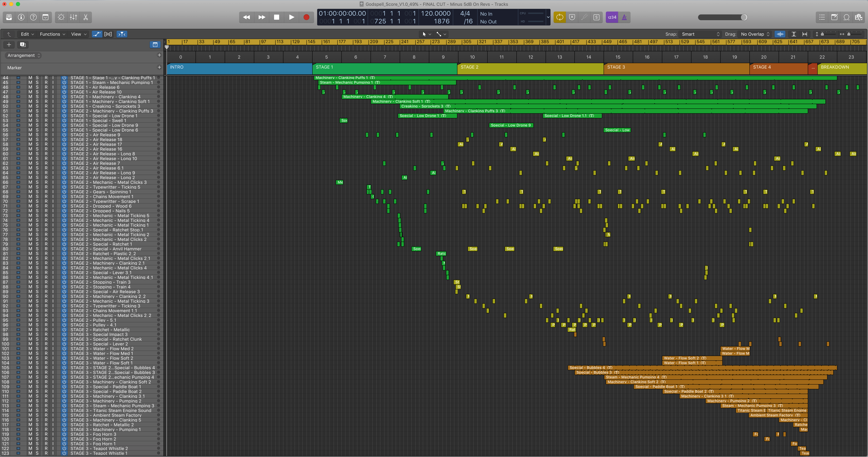
Task: Toggle Waveform Zoom button
Action: pos(780,34)
